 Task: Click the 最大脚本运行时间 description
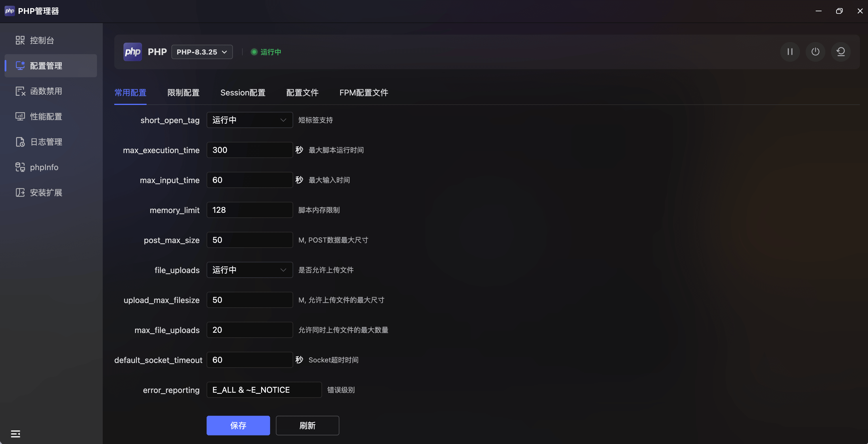(x=336, y=150)
